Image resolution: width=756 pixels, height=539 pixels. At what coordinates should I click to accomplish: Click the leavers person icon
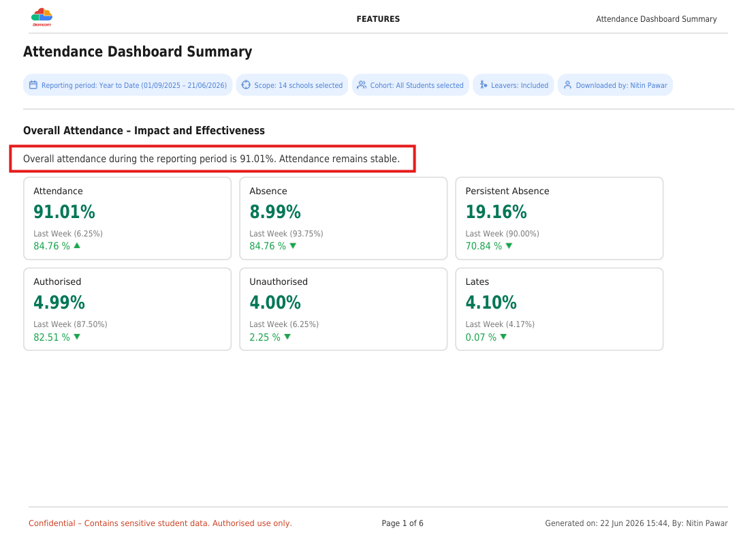tap(483, 85)
